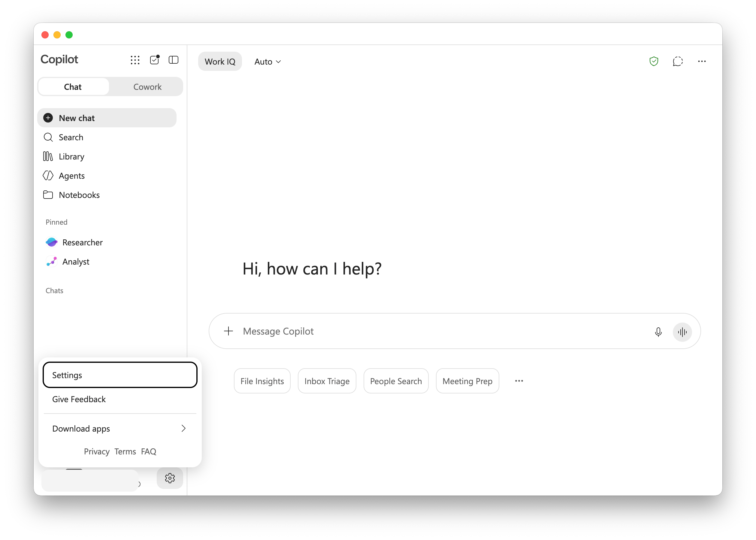Image resolution: width=756 pixels, height=540 pixels.
Task: Start dictation with the microphone icon
Action: tap(658, 332)
